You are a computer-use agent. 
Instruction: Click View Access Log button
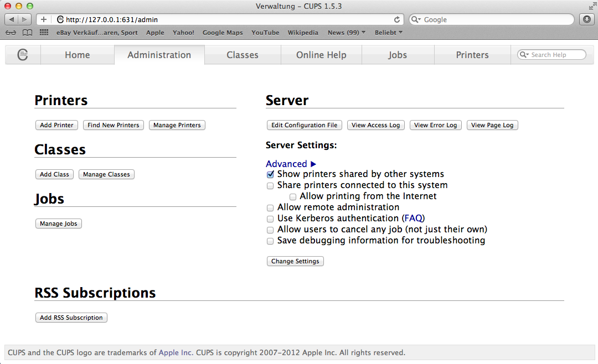(375, 125)
